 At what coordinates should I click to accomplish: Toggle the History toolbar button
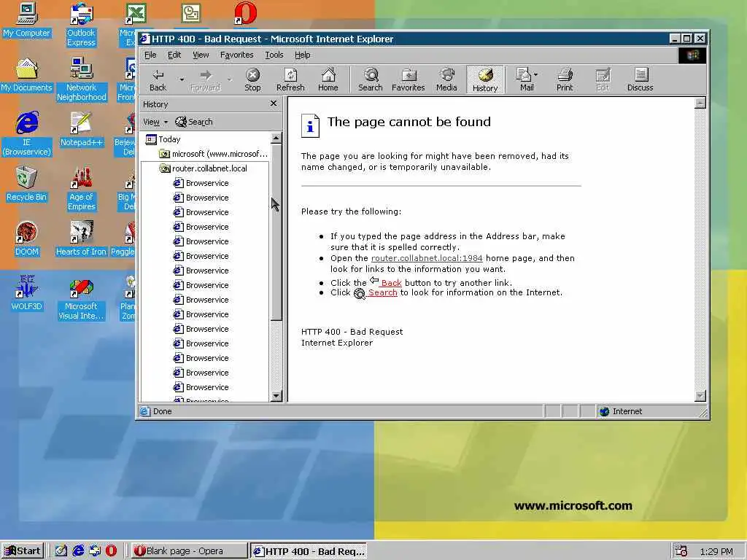click(485, 79)
